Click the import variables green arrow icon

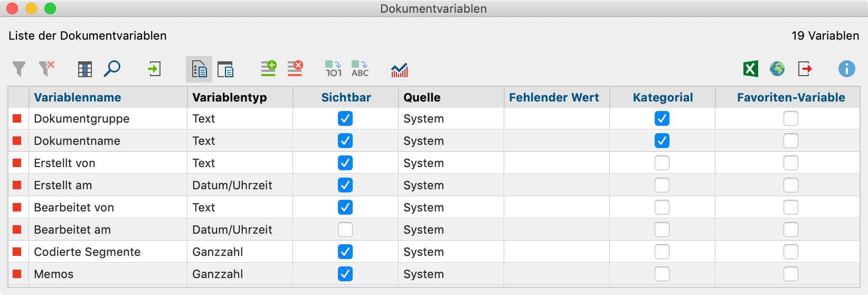(154, 69)
